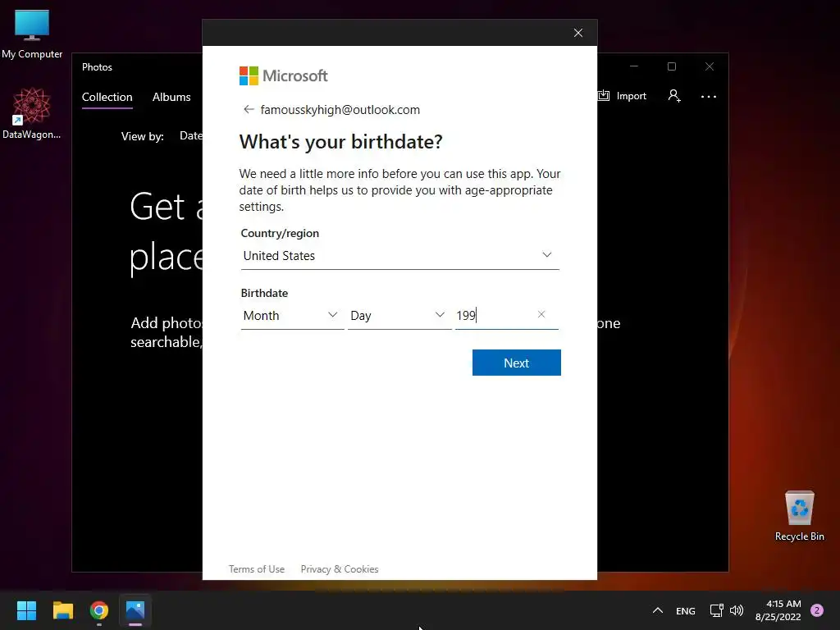Open the View by Date dropdown in Photos
Screen dimensions: 840x630
pos(190,135)
